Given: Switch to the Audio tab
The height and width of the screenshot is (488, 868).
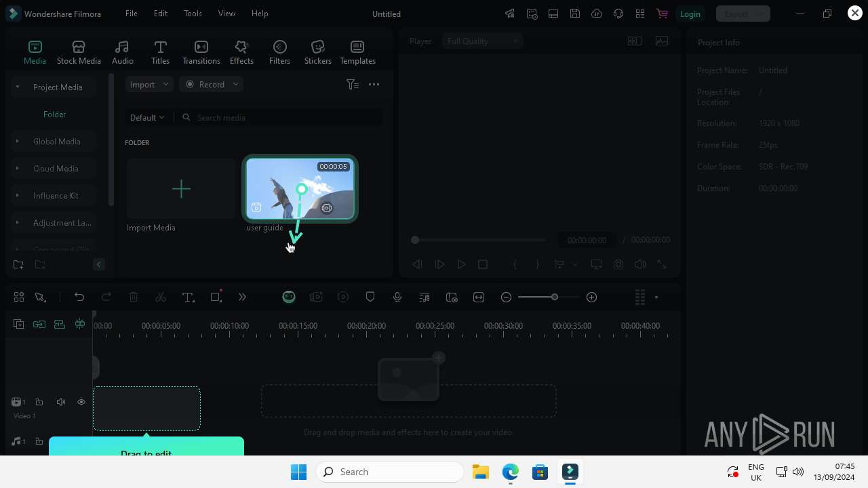Looking at the screenshot, I should pos(122,52).
